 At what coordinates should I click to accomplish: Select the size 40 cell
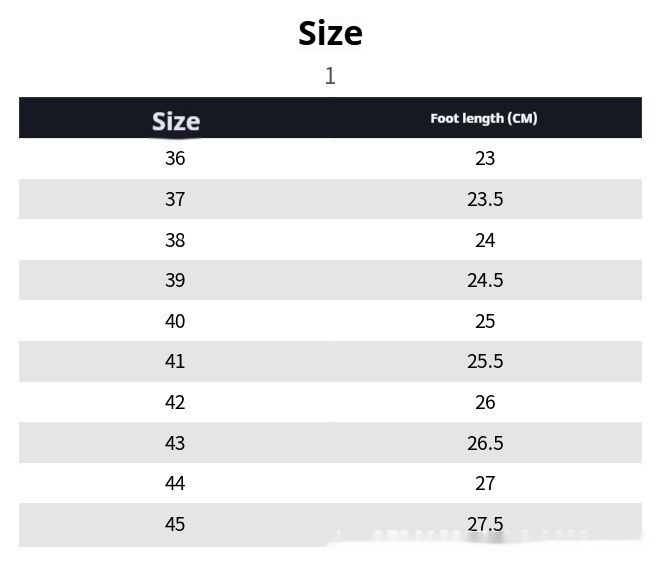tap(175, 321)
